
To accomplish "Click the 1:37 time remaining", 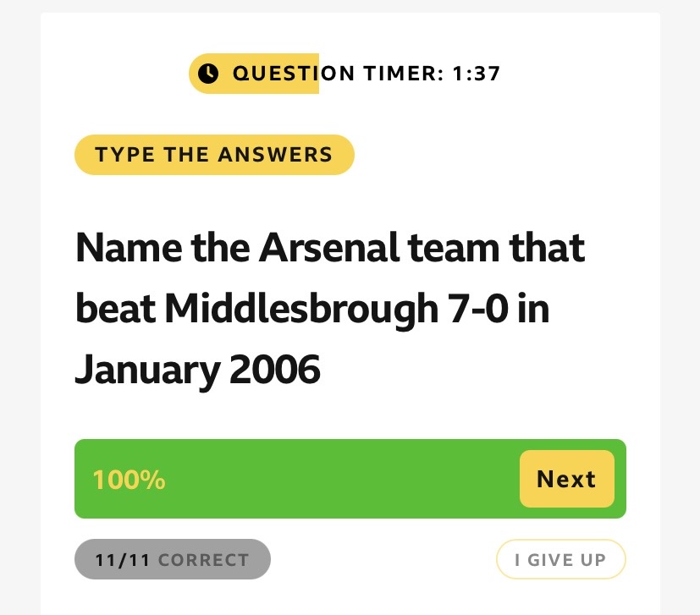I will (x=477, y=74).
